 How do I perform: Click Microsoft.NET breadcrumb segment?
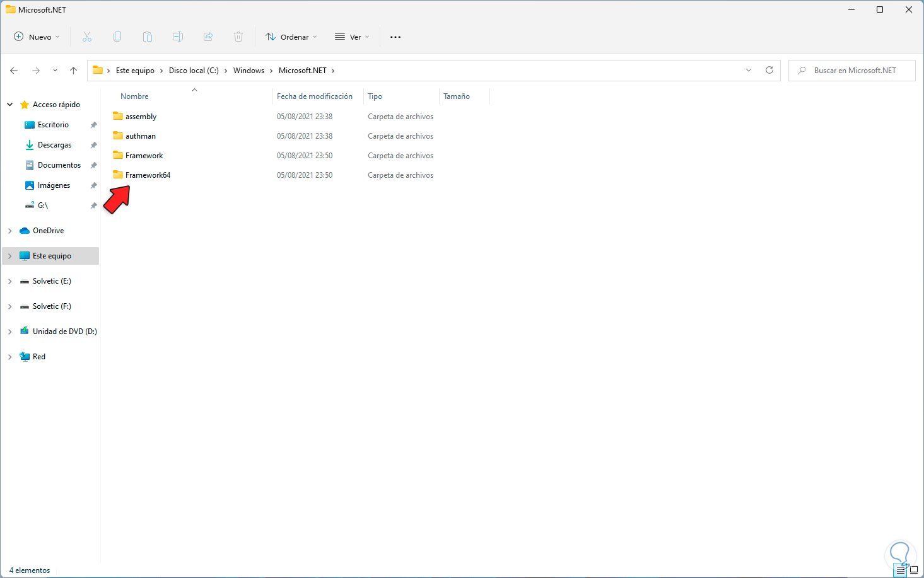tap(303, 71)
